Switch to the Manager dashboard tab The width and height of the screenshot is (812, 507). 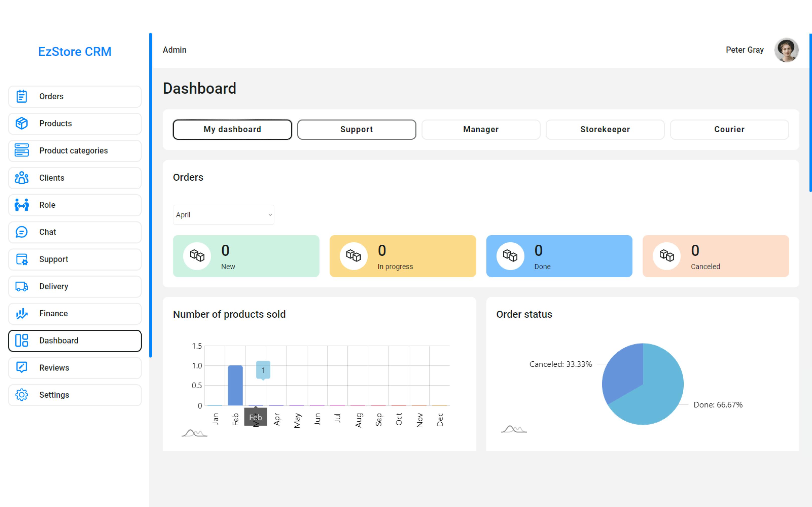[x=481, y=130]
